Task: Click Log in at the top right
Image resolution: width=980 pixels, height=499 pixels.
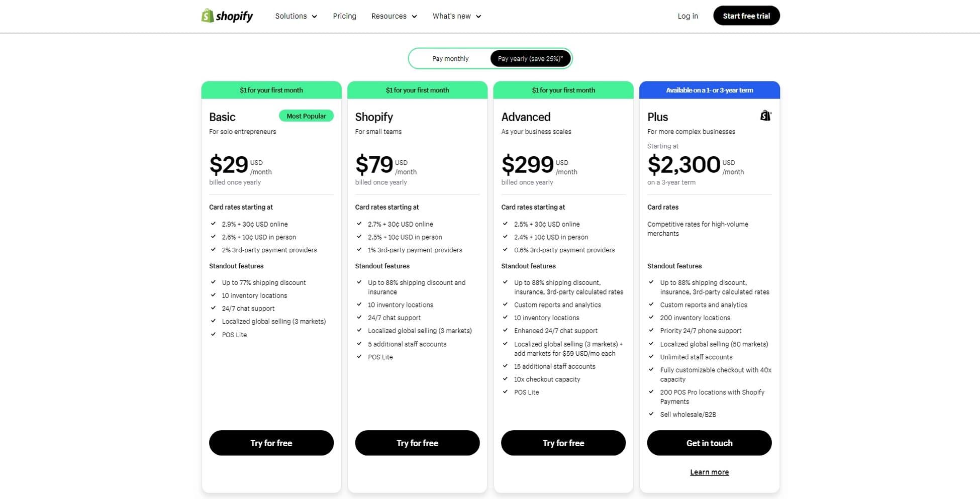Action: click(688, 16)
